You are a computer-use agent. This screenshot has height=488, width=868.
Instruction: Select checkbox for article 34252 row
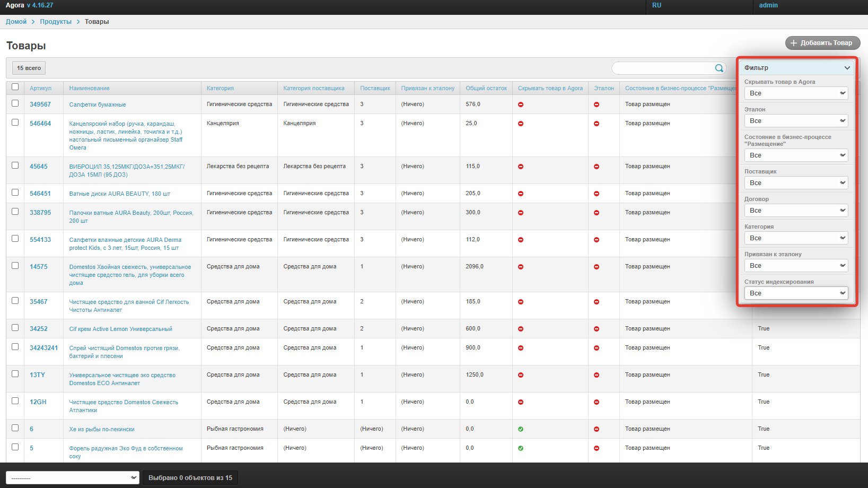tap(15, 328)
